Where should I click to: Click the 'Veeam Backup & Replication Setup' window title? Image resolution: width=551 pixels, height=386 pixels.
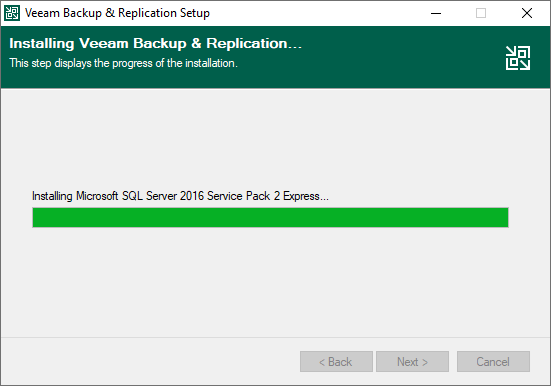117,13
